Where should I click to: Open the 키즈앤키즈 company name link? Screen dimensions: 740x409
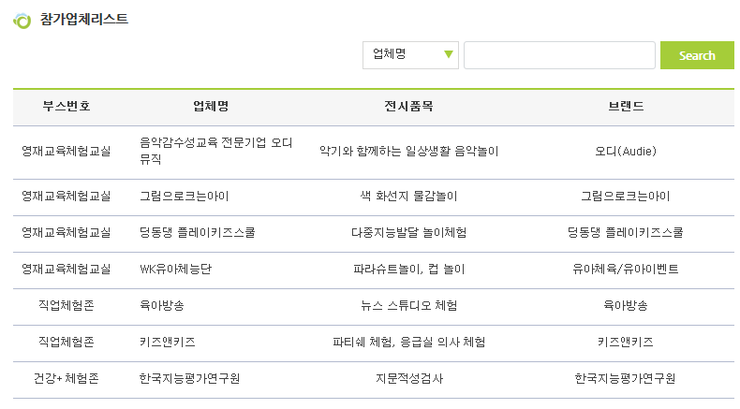point(167,342)
